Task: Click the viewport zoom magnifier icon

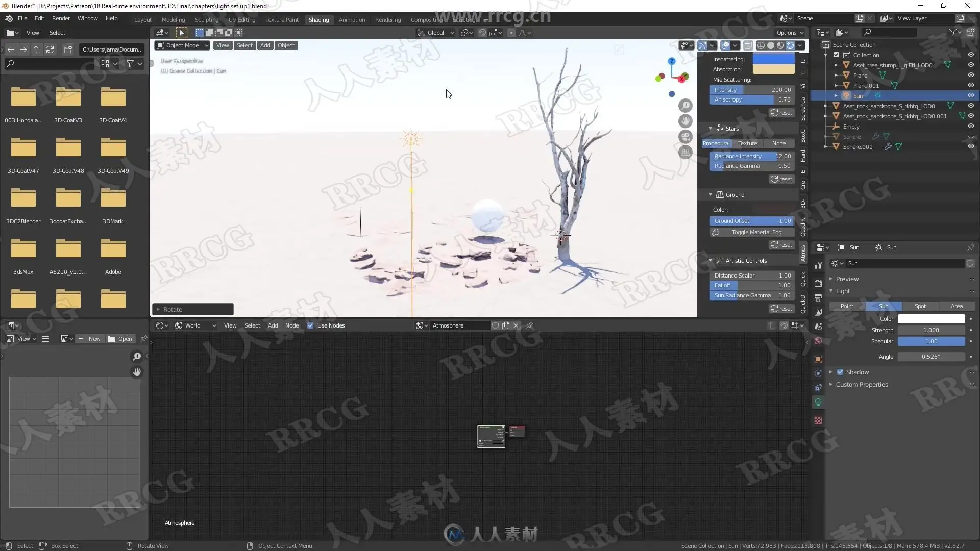Action: (x=685, y=106)
